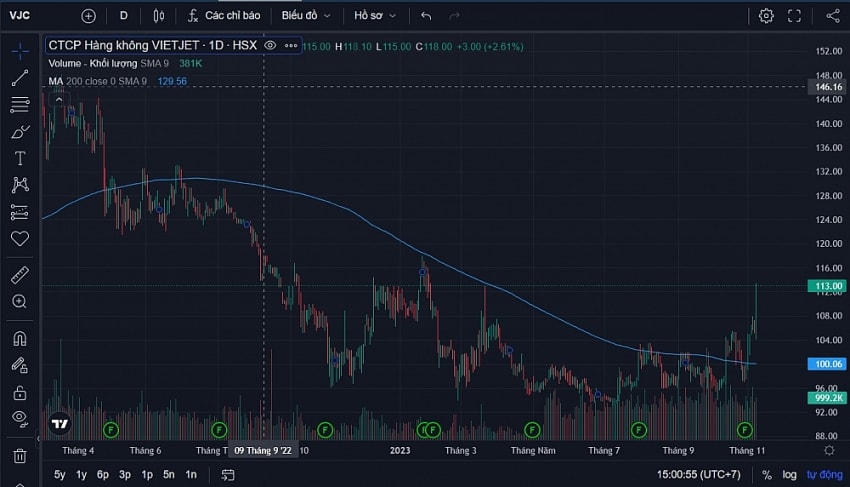Viewport: 850px width, 487px height.
Task: Select the trend line drawing tool
Action: tap(20, 78)
